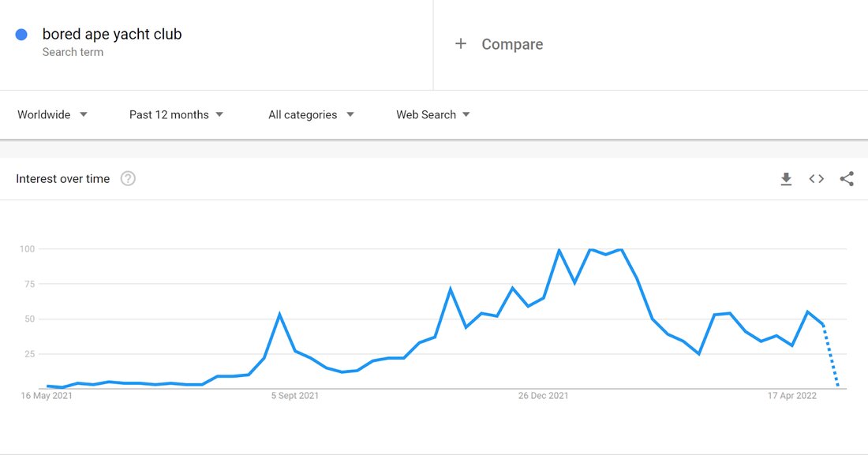Click the dotted partial-data line segment

tap(831, 356)
